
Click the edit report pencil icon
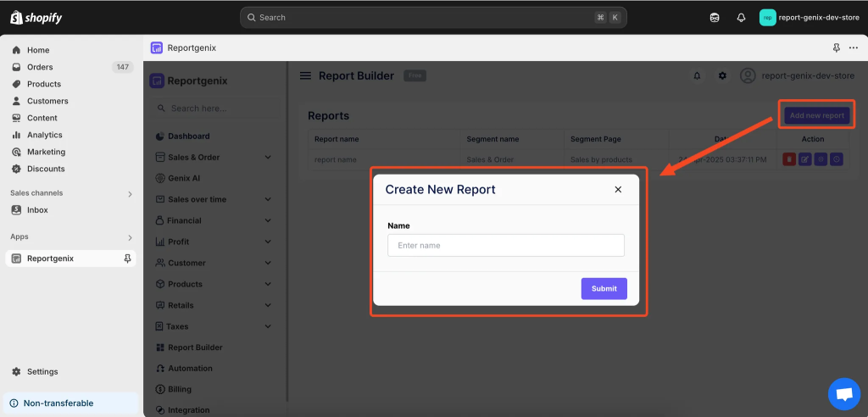pos(804,158)
